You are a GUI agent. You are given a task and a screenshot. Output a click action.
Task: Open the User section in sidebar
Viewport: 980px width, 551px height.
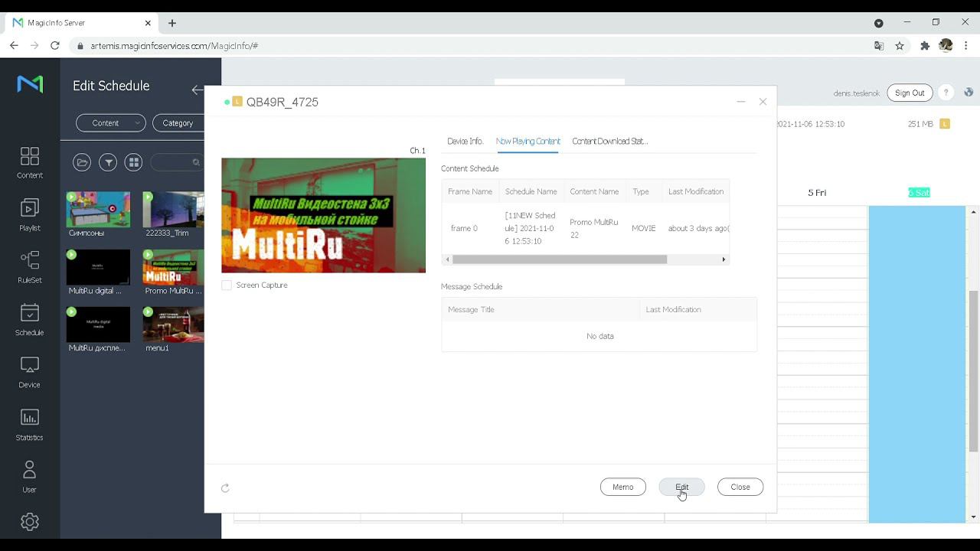[30, 477]
